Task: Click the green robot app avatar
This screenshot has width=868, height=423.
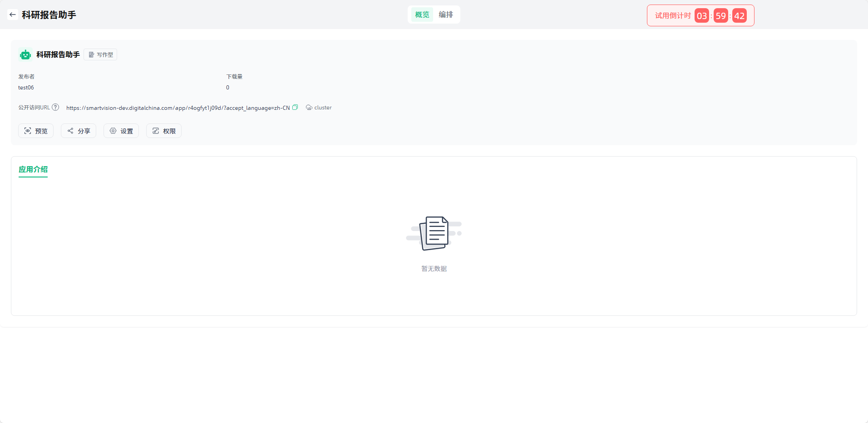Action: [x=25, y=55]
